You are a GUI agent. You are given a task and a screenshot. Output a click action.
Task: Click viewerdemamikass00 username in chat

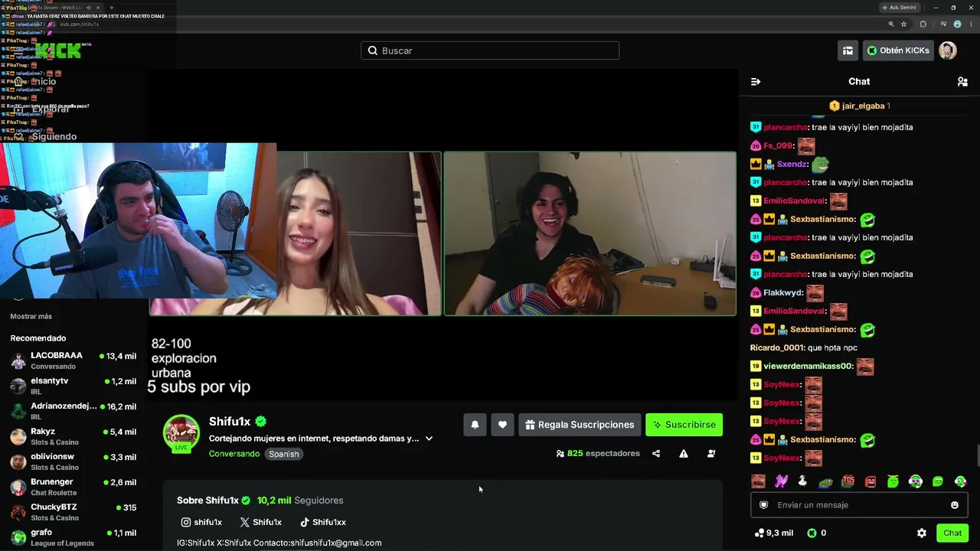[x=808, y=366]
